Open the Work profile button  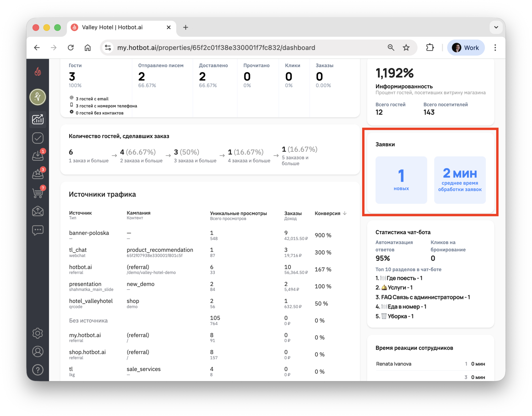tap(465, 48)
